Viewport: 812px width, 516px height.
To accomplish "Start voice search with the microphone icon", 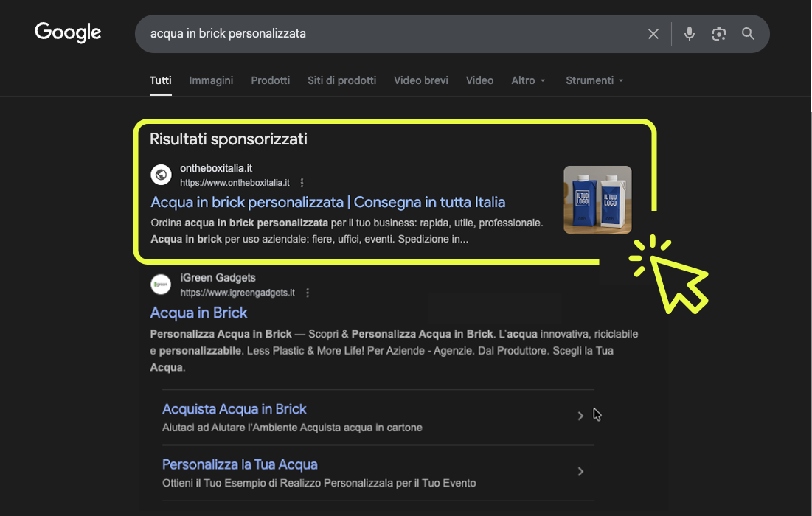I will click(690, 34).
